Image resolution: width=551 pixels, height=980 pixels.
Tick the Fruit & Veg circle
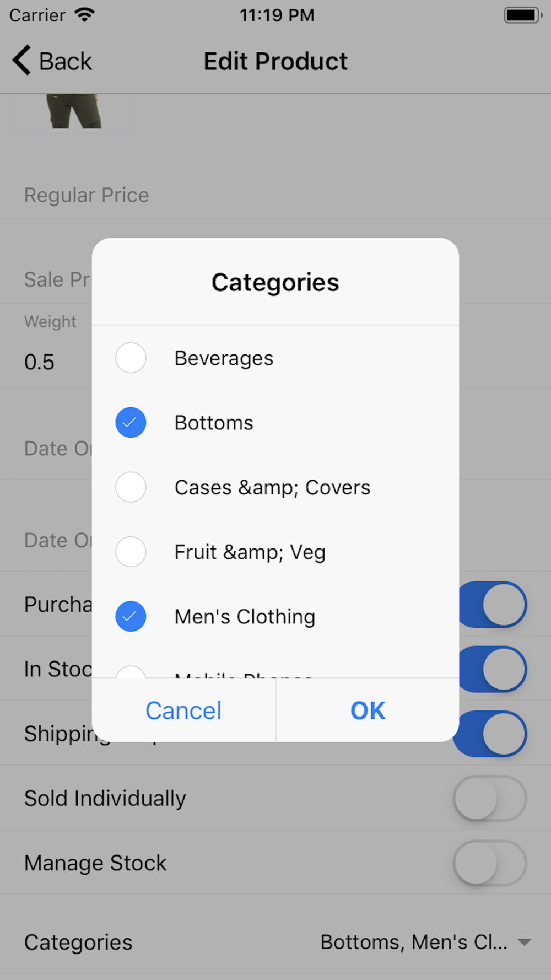(x=131, y=551)
